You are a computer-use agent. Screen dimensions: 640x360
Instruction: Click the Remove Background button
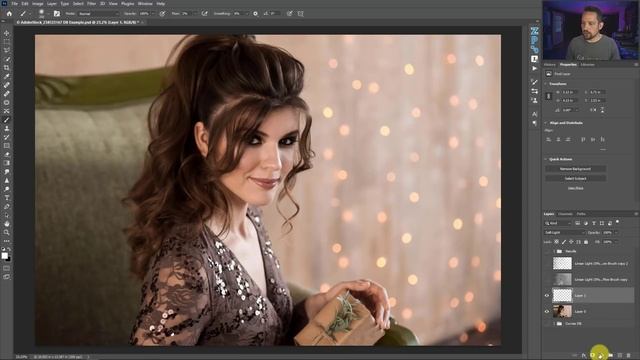[576, 169]
